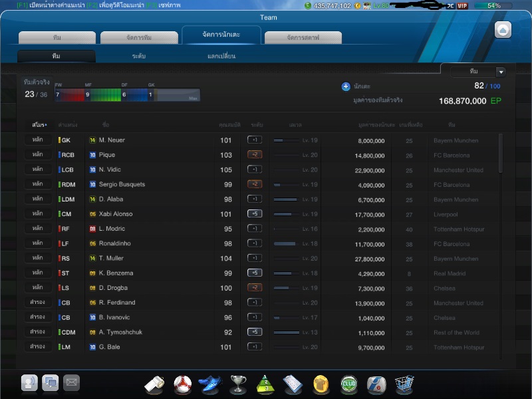Click K. Benzema's 09 season badge

pyautogui.click(x=92, y=273)
